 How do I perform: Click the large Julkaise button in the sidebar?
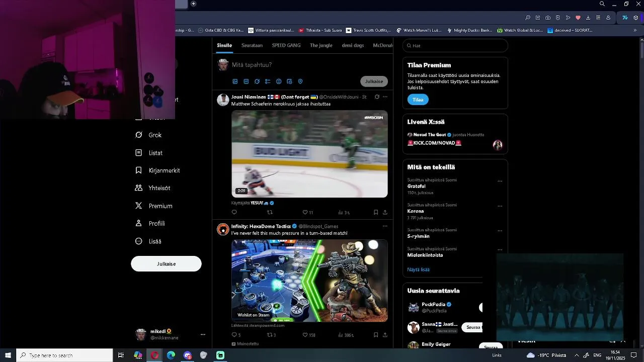(166, 264)
